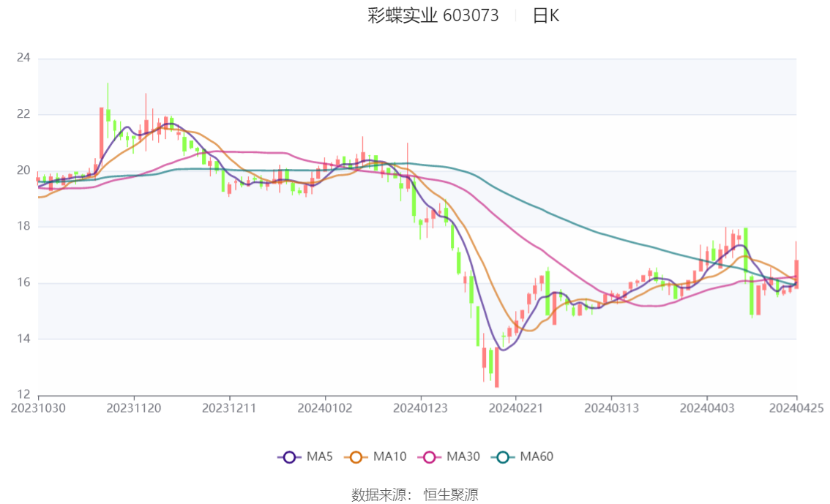The height and width of the screenshot is (504, 830).
Task: Hide the MA5 line via its label
Action: [x=319, y=456]
